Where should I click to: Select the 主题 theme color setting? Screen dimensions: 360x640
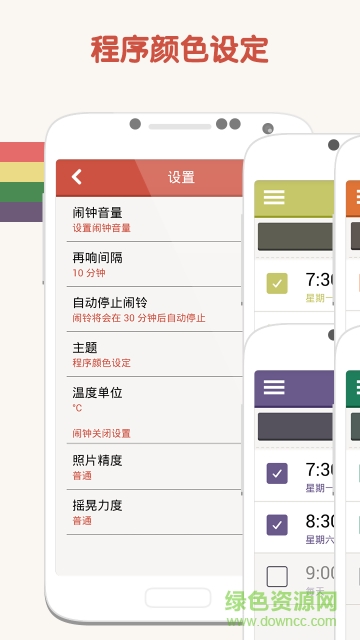click(154, 354)
